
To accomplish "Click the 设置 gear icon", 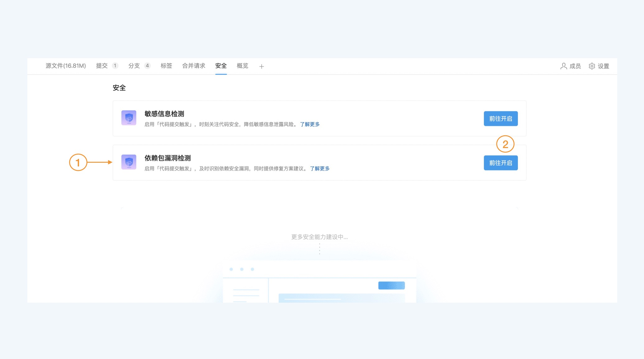I will click(x=592, y=66).
